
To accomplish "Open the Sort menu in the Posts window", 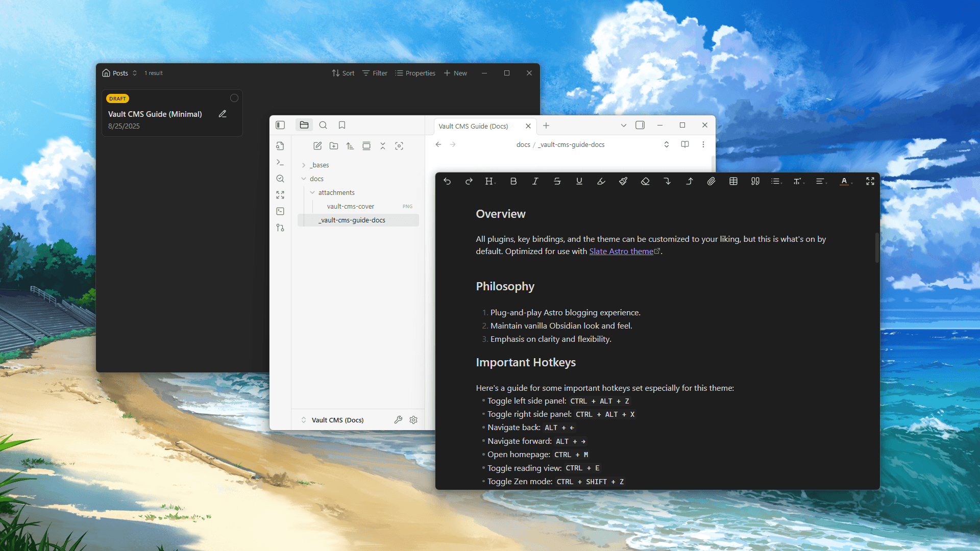I will click(x=342, y=73).
